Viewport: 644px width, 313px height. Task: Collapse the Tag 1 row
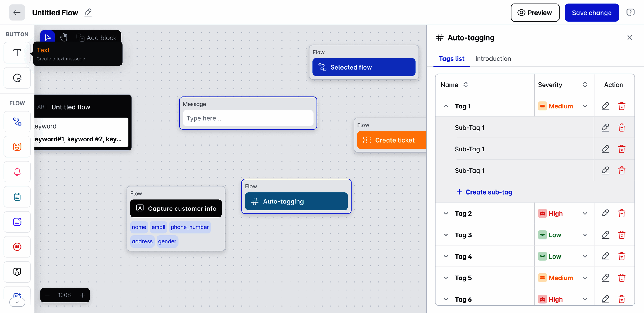446,106
